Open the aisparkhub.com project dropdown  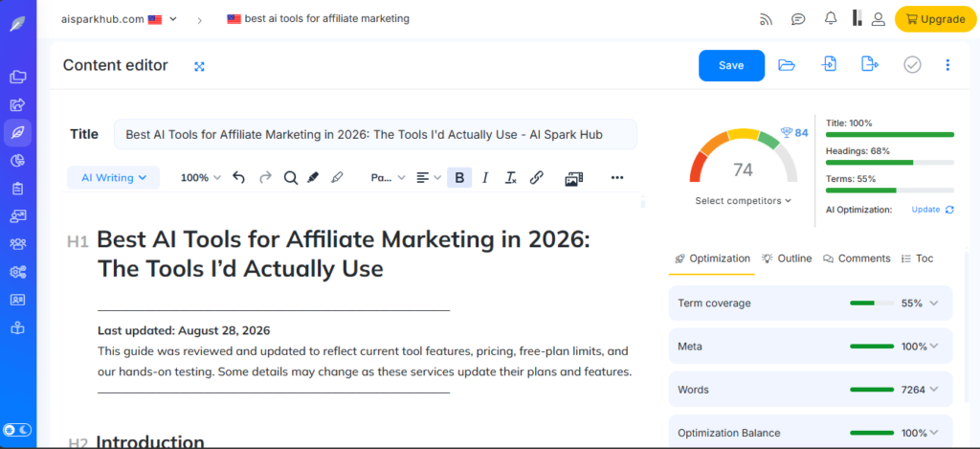(120, 19)
